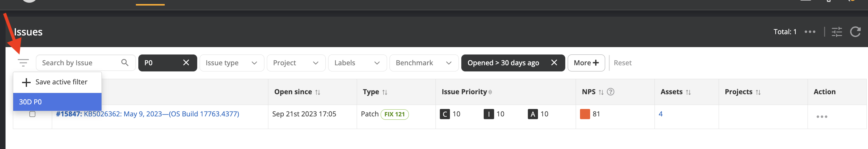Viewport: 868px width, 149px height.
Task: Click the saved filters menu icon
Action: coord(23,63)
